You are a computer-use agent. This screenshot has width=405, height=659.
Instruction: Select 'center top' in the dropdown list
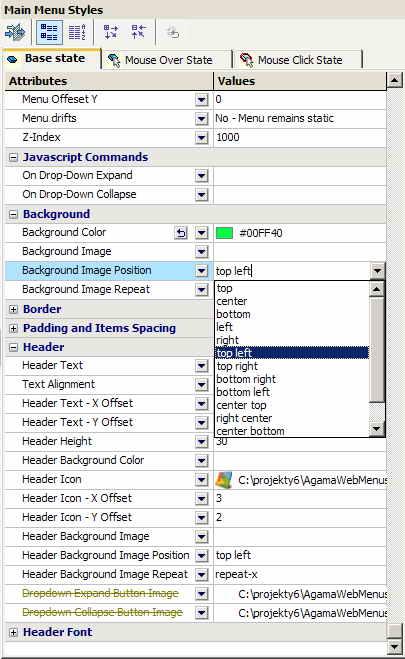click(x=241, y=405)
